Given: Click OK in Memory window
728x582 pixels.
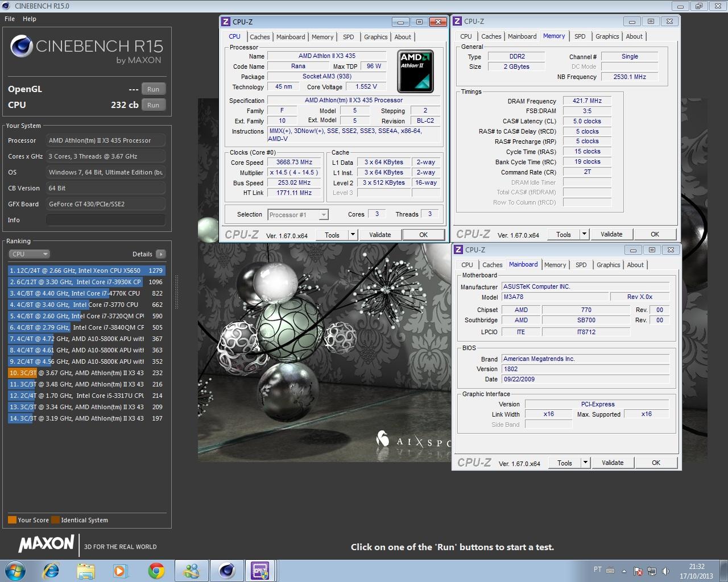Looking at the screenshot, I should 655,234.
